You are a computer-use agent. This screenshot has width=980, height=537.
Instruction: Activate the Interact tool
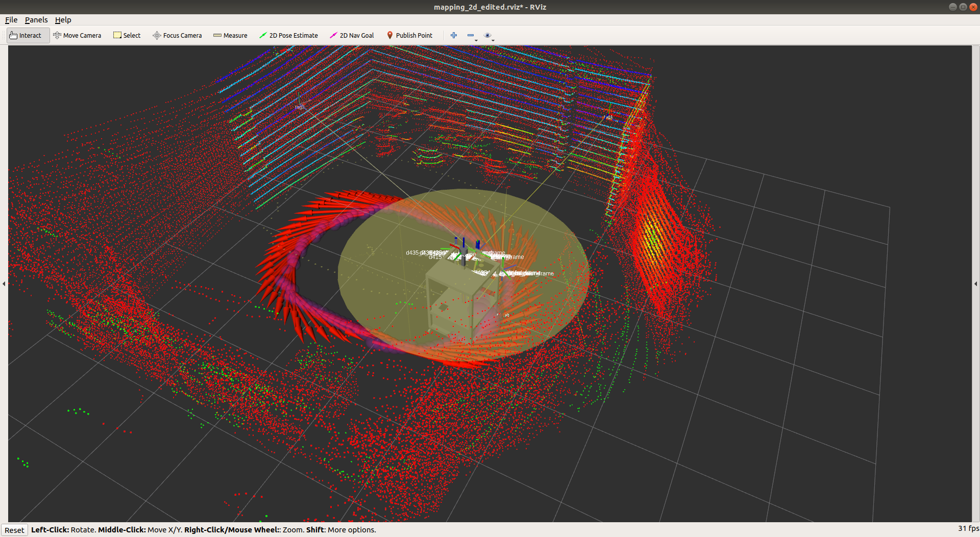(x=26, y=35)
